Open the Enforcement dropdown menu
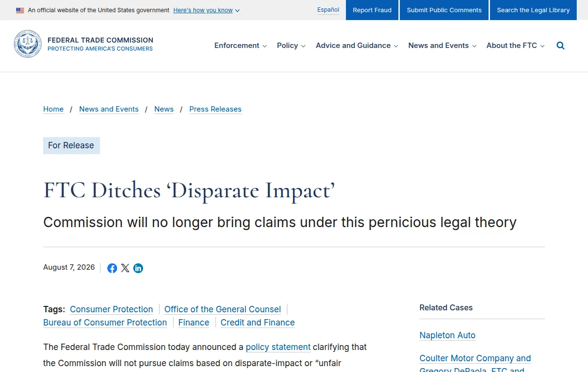This screenshot has height=372, width=588. (x=241, y=46)
